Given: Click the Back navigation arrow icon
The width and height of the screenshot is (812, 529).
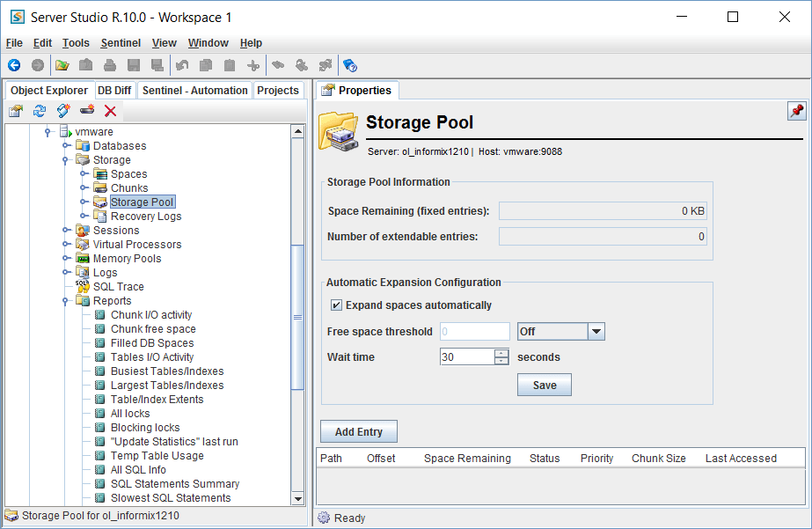Looking at the screenshot, I should pos(14,65).
